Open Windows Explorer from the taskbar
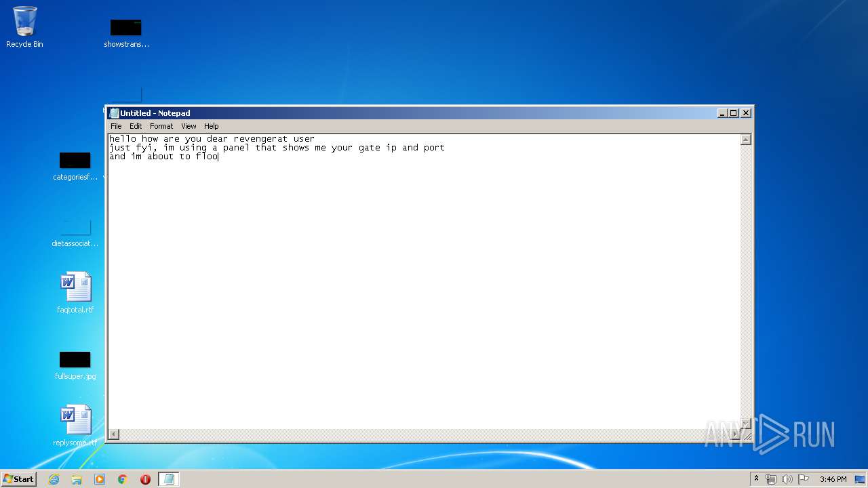This screenshot has width=868, height=488. click(x=77, y=479)
